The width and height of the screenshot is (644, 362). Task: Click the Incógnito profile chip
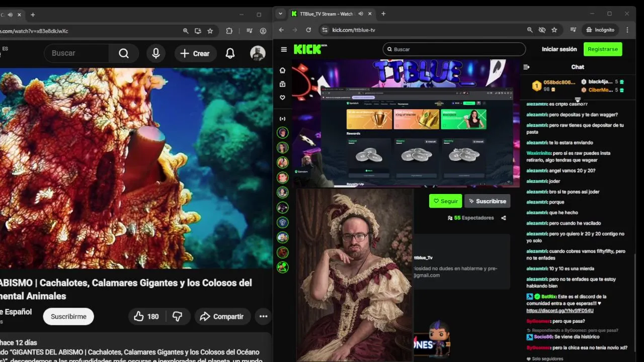point(600,30)
